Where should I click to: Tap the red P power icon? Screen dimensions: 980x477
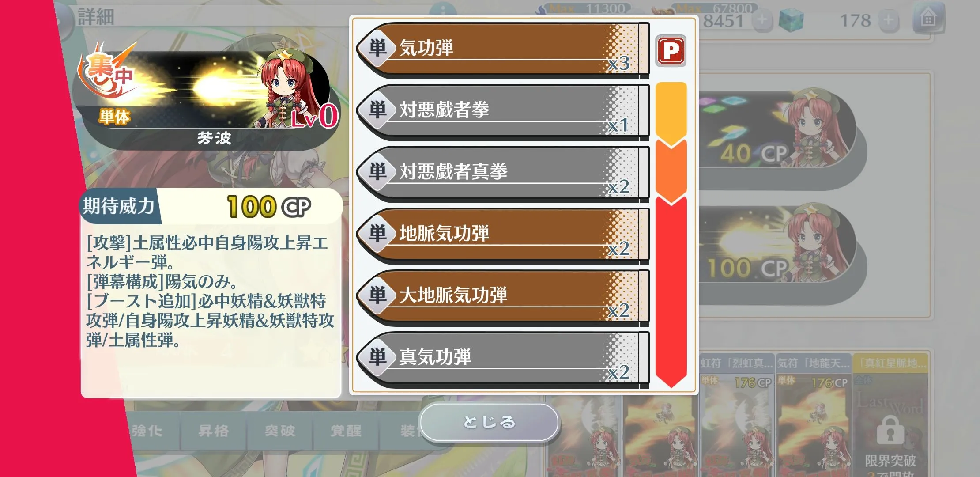[x=671, y=51]
